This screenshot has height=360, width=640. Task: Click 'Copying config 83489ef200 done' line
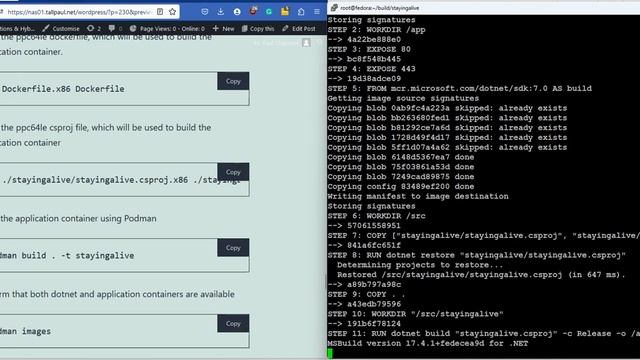pyautogui.click(x=401, y=187)
